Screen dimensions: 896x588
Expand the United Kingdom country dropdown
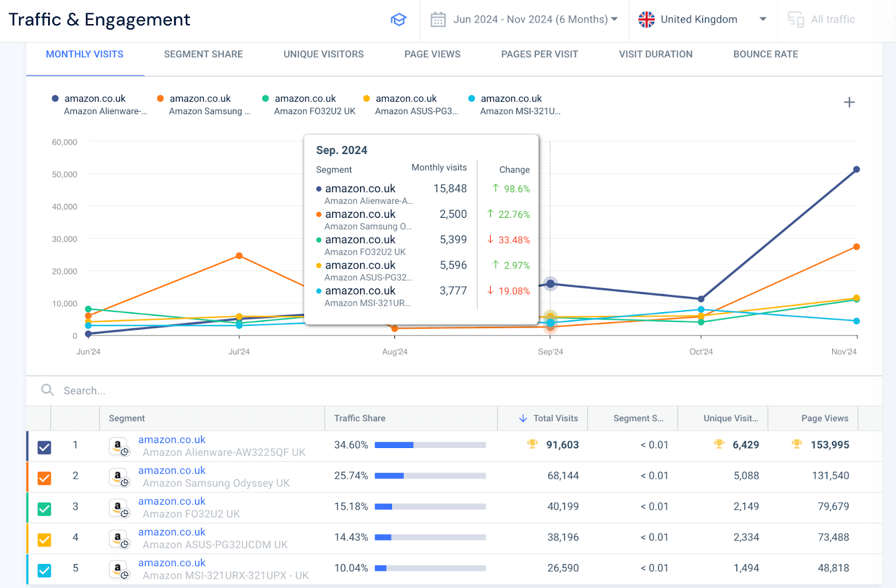763,19
